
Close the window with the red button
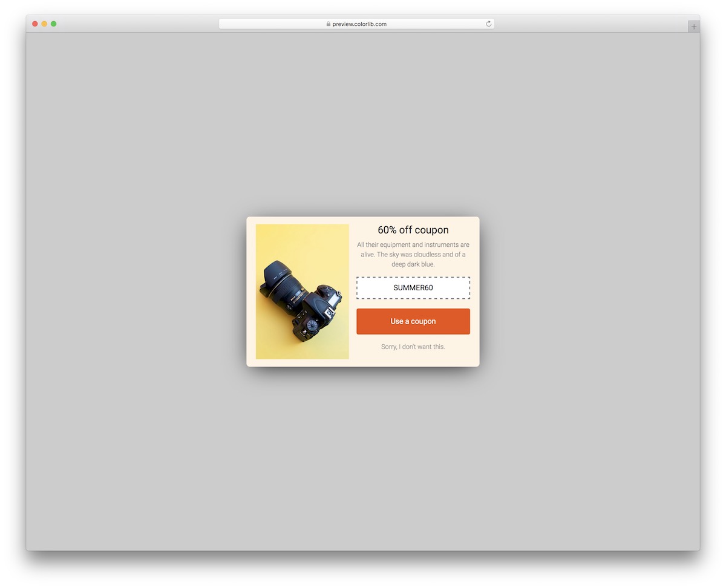(35, 24)
